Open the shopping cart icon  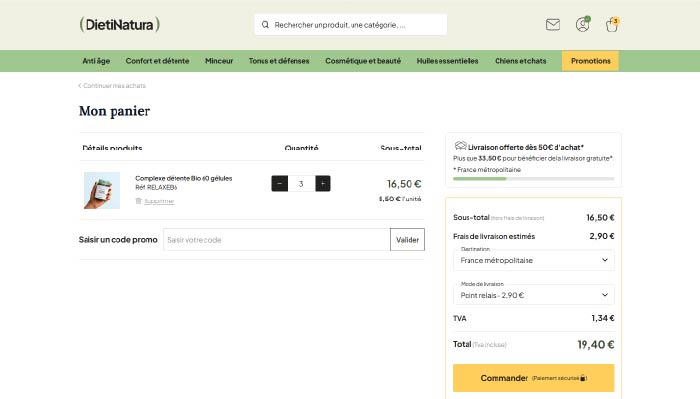tap(612, 25)
